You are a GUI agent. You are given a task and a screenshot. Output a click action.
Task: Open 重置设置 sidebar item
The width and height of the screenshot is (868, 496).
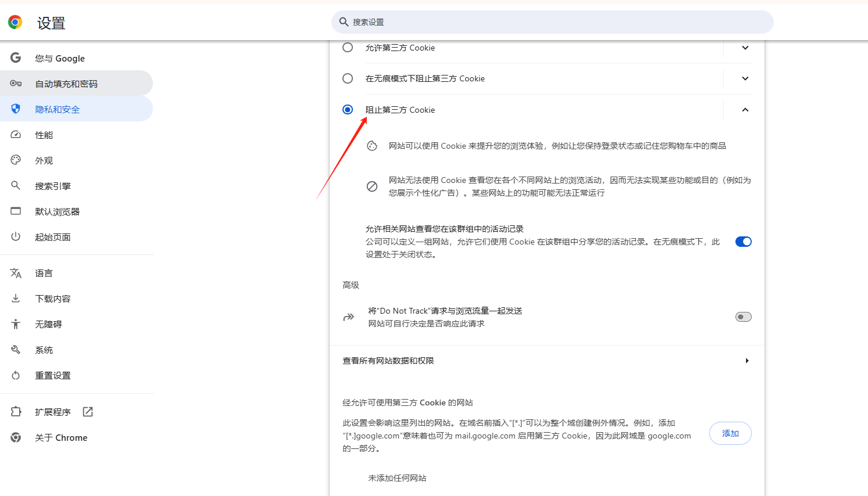coord(76,375)
